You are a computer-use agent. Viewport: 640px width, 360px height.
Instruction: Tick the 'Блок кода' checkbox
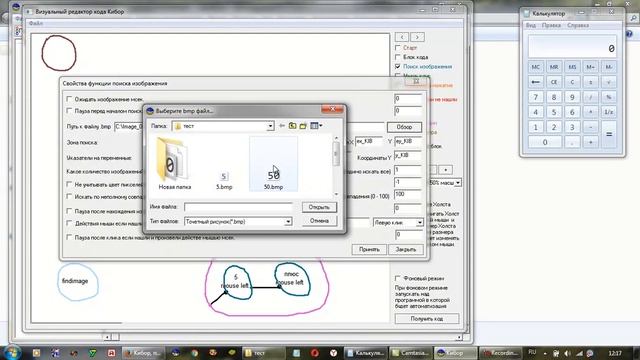[x=398, y=57]
